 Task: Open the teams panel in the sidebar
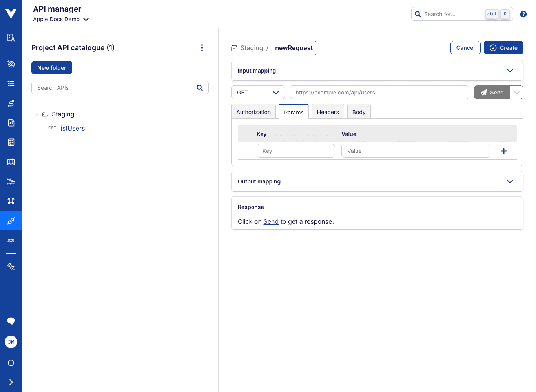click(x=11, y=240)
